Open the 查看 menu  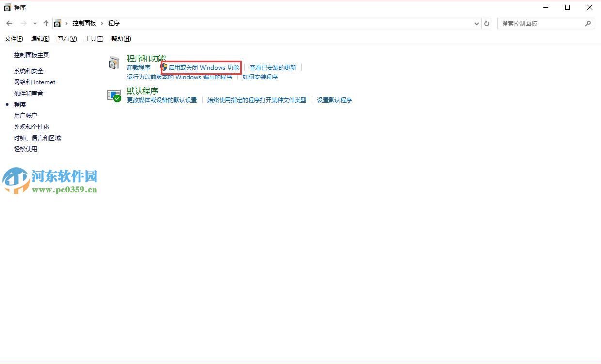[67, 39]
